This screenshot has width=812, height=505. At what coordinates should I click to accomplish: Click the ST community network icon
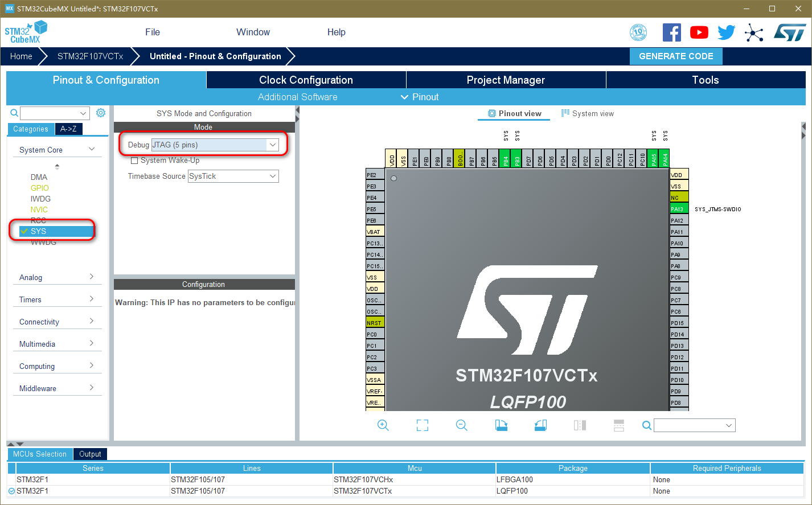[754, 32]
